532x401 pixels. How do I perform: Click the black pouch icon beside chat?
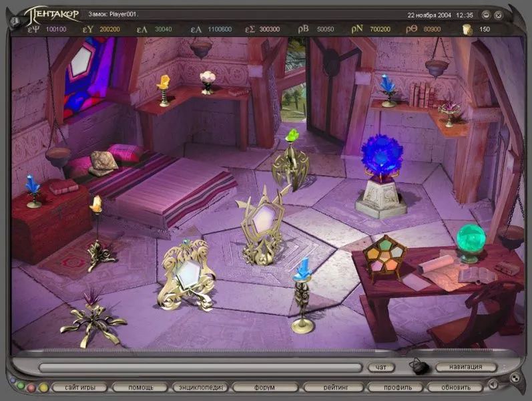click(419, 366)
